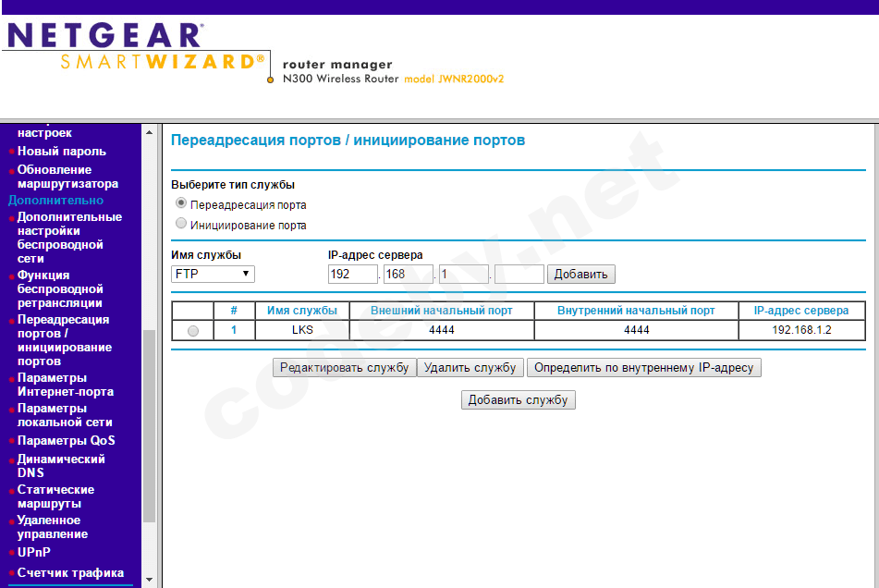Go to Параметры QoS in sidebar
The width and height of the screenshot is (879, 588).
coord(66,440)
